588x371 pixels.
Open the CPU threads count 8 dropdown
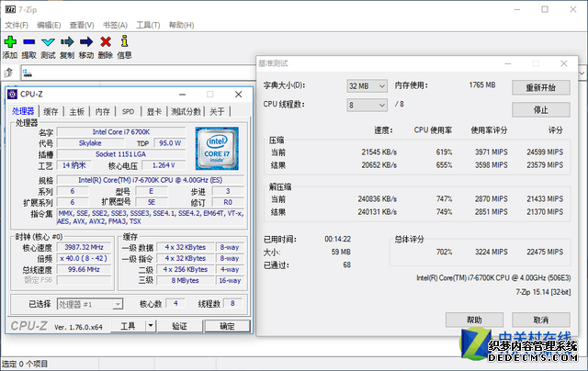tap(367, 105)
